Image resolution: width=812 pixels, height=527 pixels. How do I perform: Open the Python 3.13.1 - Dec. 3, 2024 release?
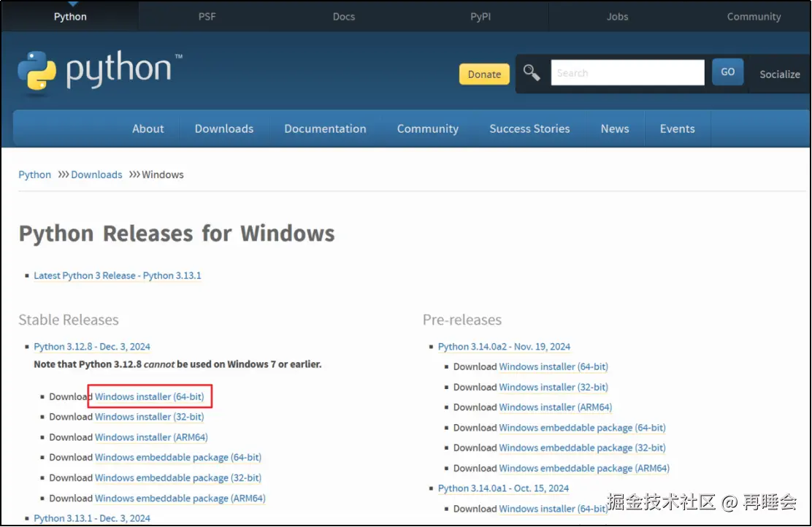coord(92,518)
